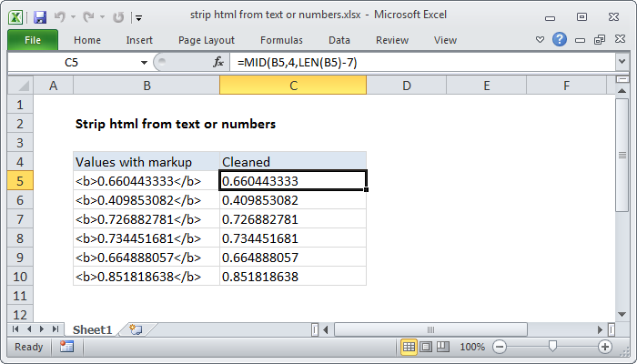Click the vertical scrollbar down arrow
Viewport: 637px width, 364px height.
pos(622,314)
